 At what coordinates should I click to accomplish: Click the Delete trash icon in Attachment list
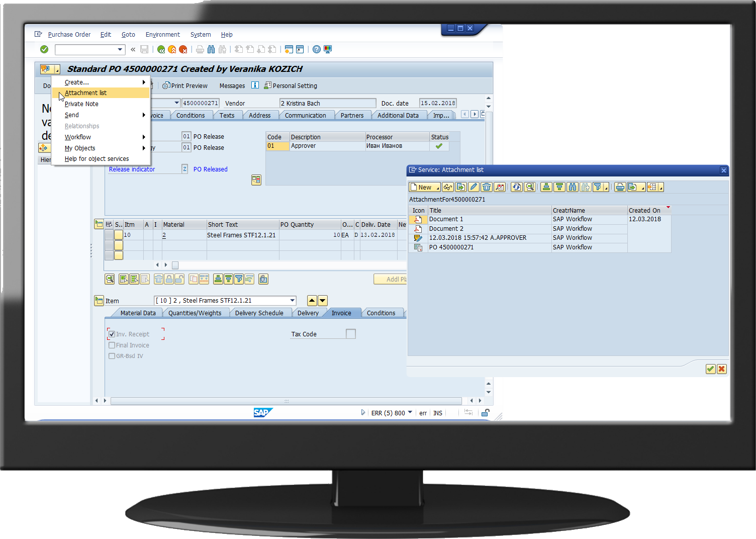tap(487, 187)
